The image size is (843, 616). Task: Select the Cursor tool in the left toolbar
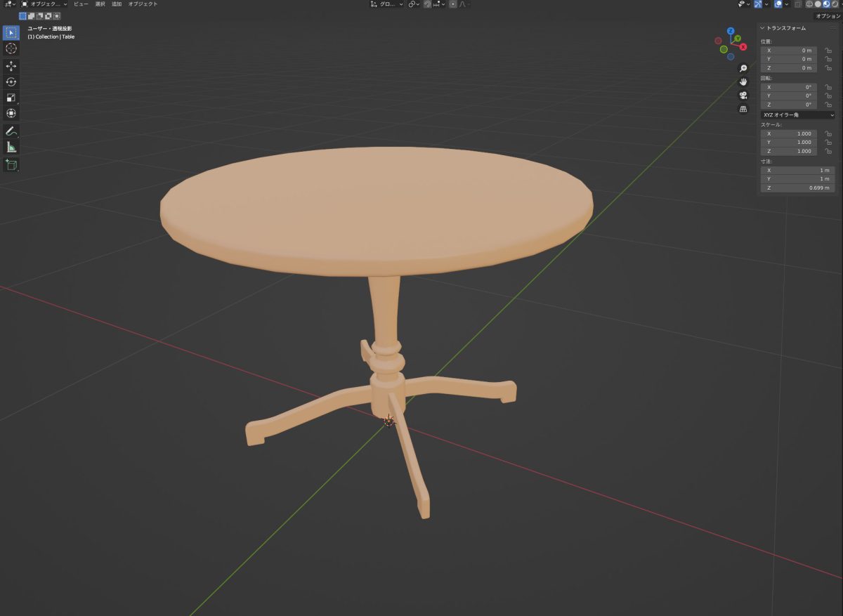pos(11,48)
